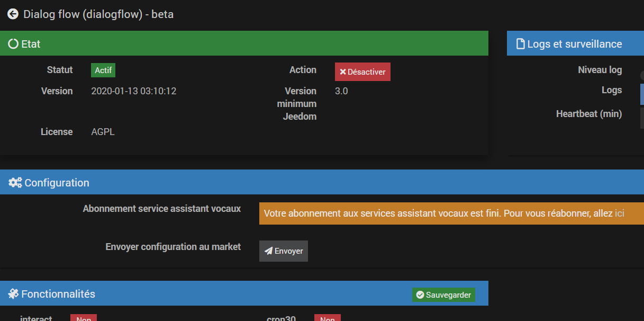Click the Dialog flow (dialogflow) - beta title
This screenshot has height=321, width=644.
[x=98, y=14]
